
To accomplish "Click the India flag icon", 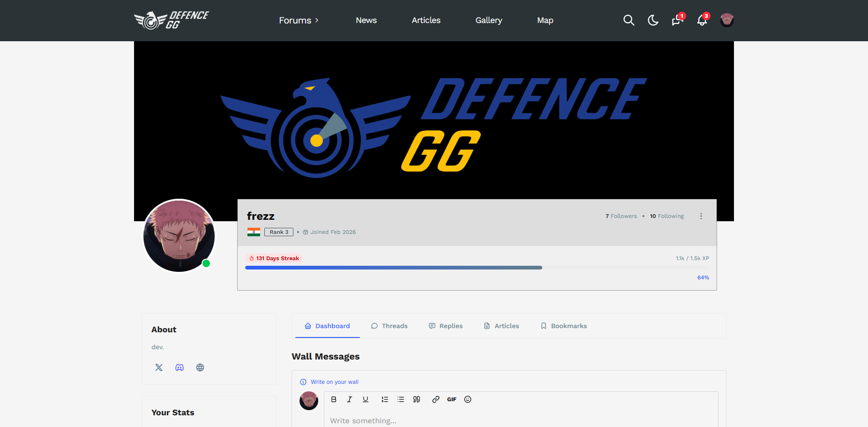I will click(x=254, y=232).
